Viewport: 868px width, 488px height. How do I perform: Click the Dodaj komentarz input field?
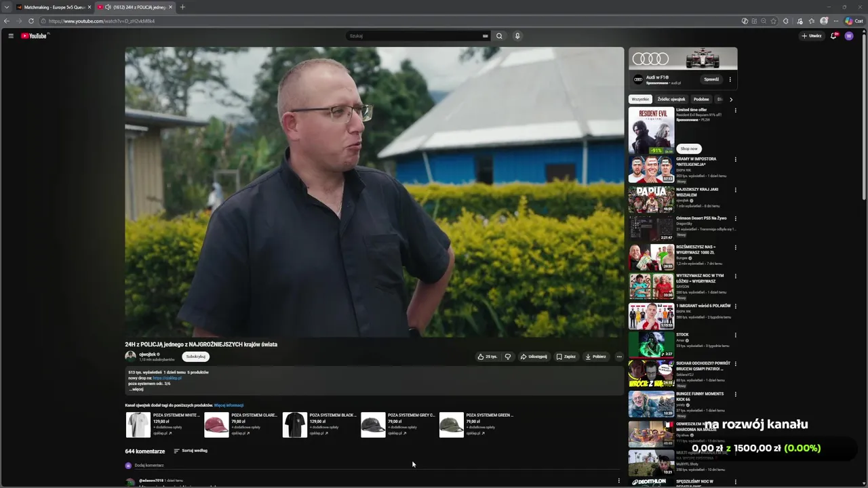click(377, 466)
